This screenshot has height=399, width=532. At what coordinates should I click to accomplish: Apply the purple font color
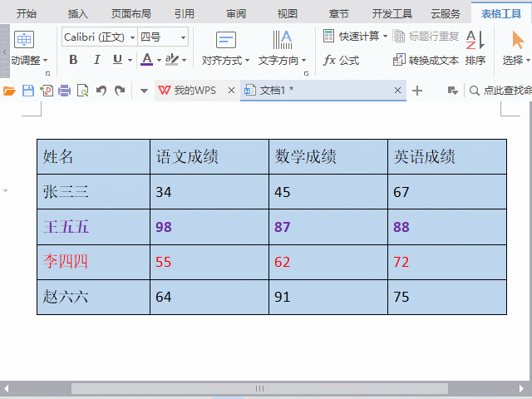pos(146,60)
